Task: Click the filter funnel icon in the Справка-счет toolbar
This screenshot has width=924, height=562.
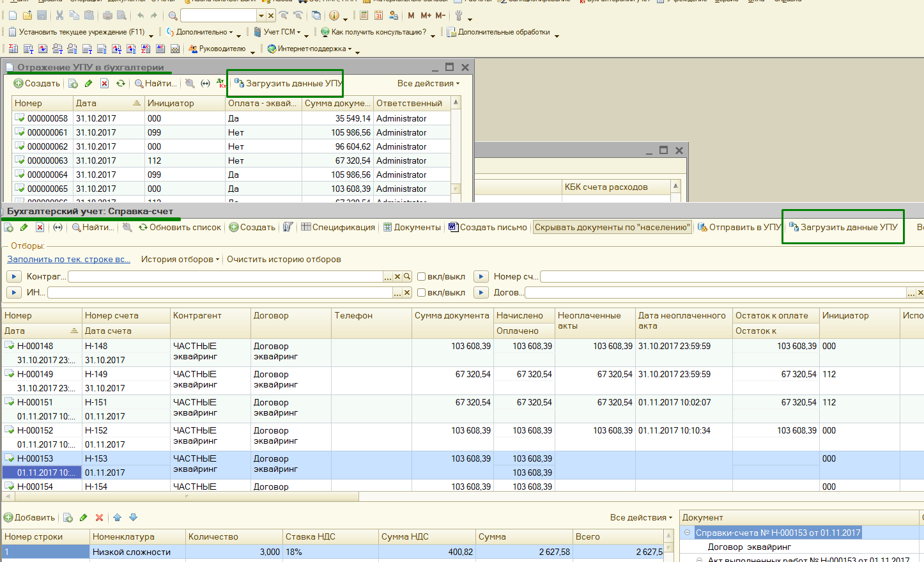Action: (288, 227)
